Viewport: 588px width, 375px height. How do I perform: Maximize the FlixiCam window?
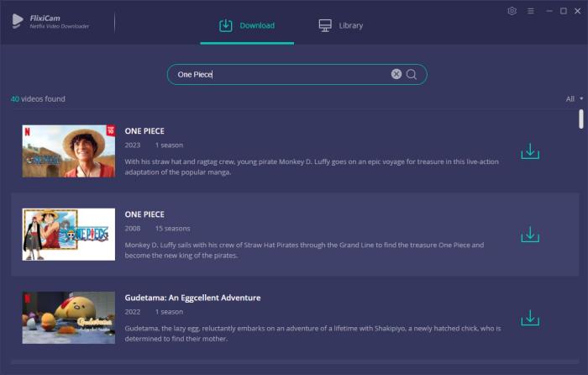563,11
